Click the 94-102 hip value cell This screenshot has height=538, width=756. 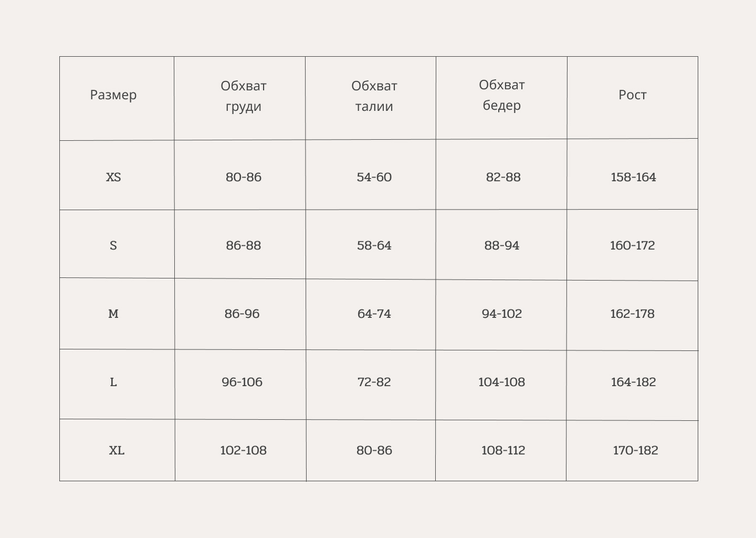pos(502,314)
